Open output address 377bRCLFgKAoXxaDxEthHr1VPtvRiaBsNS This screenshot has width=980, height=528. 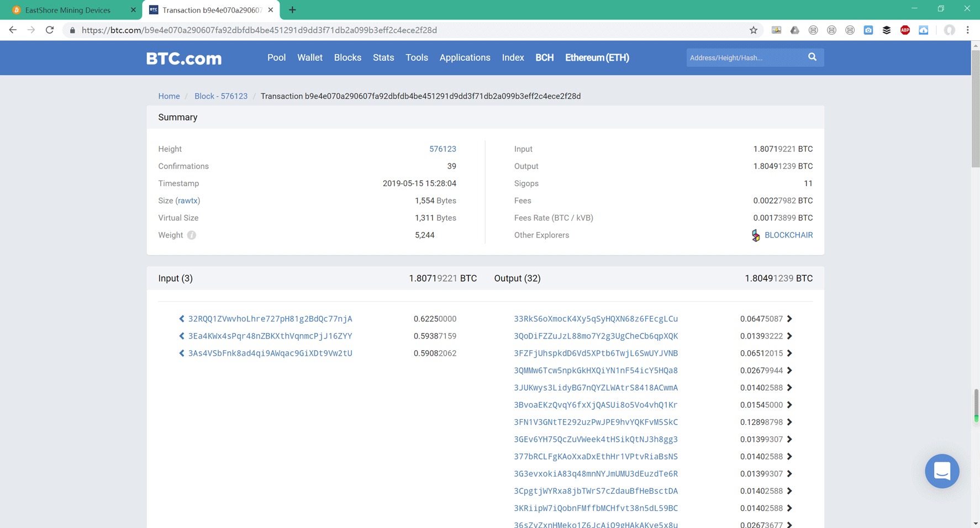[x=596, y=456]
